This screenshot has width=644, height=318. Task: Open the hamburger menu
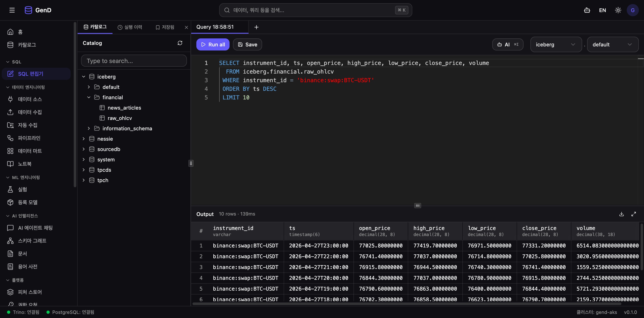click(12, 10)
